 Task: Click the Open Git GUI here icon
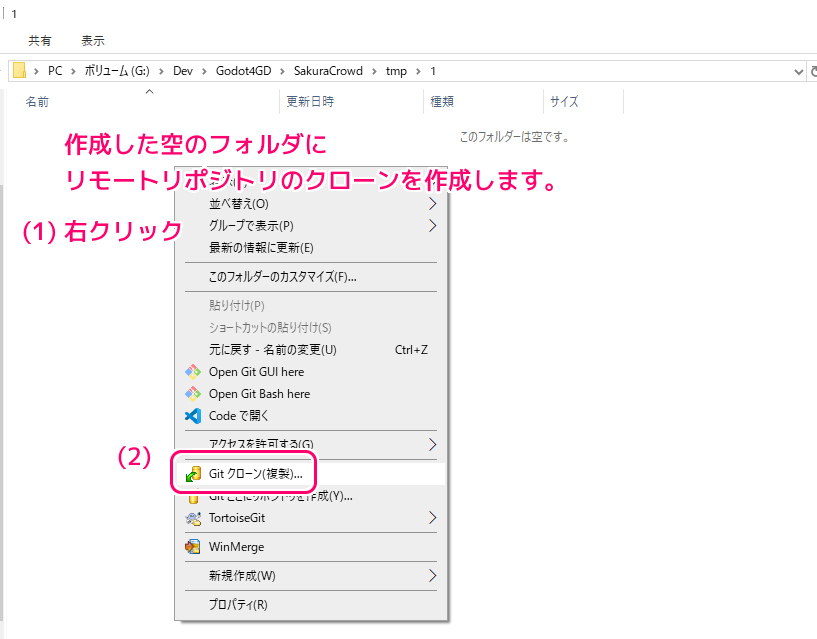click(193, 372)
